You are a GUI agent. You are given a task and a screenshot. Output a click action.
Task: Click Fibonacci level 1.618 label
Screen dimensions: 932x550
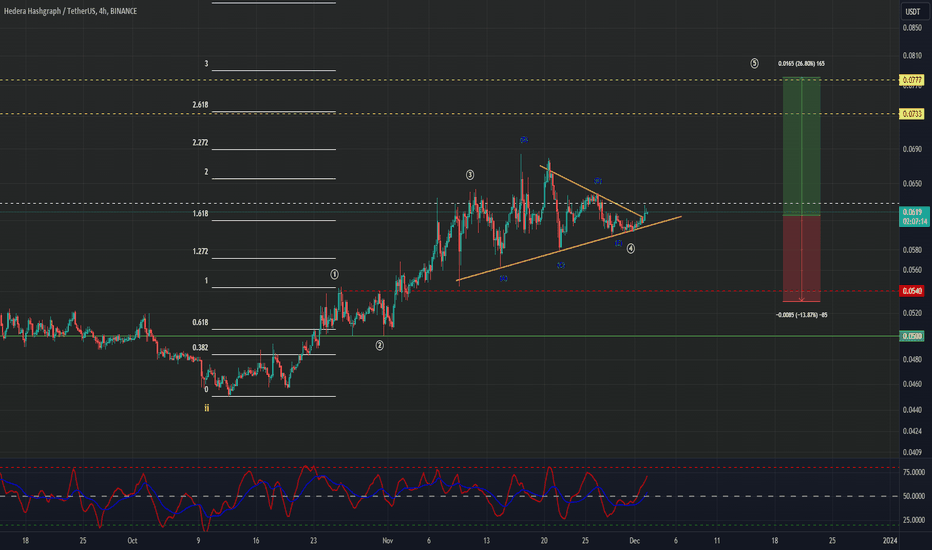(200, 213)
